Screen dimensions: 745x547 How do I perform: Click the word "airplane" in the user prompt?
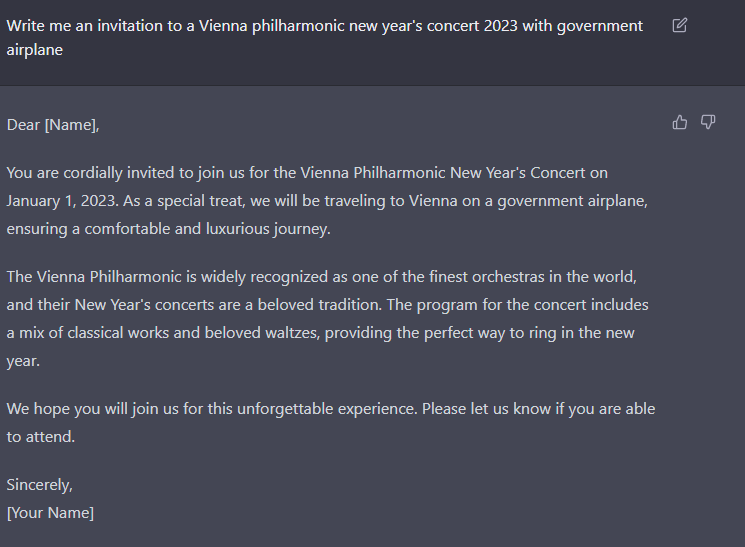point(35,49)
